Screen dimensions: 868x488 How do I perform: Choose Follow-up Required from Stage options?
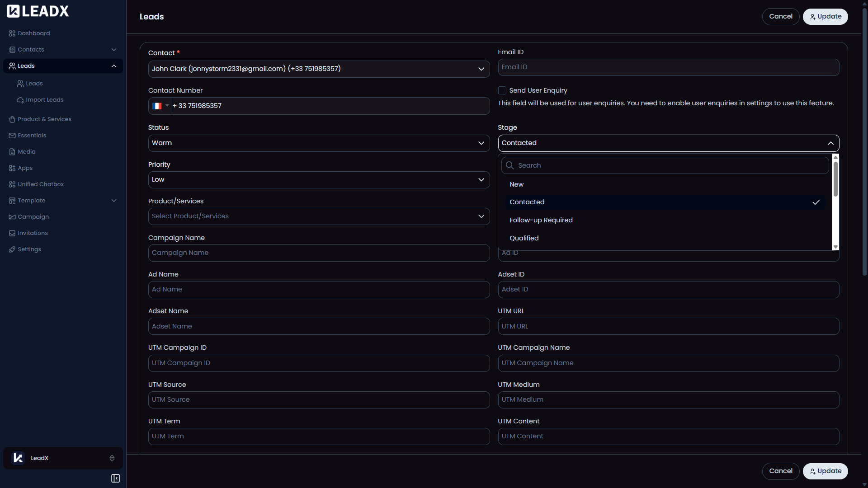[541, 220]
